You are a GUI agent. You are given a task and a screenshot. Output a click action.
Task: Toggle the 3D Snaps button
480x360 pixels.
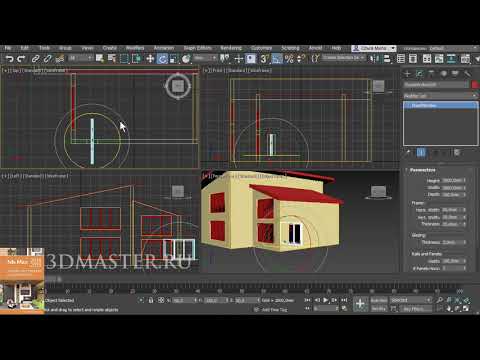[265, 59]
